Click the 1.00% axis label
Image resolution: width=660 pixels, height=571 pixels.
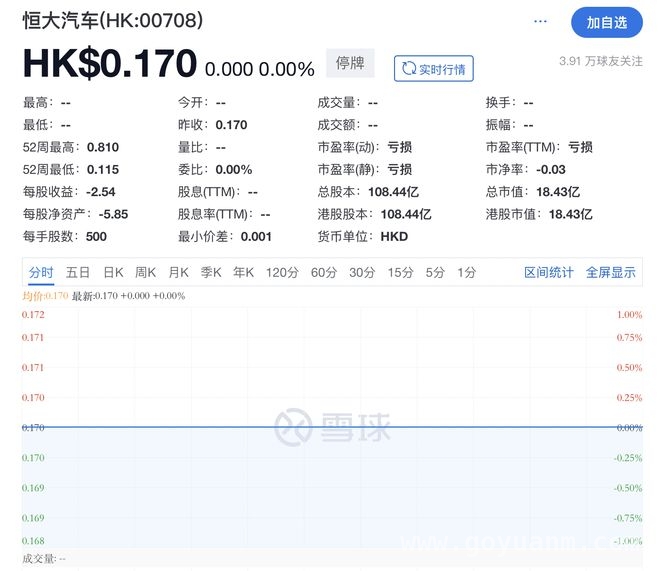629,315
